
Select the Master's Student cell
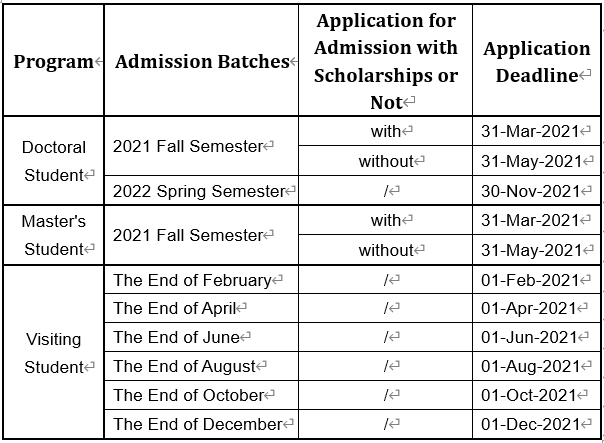(x=55, y=235)
